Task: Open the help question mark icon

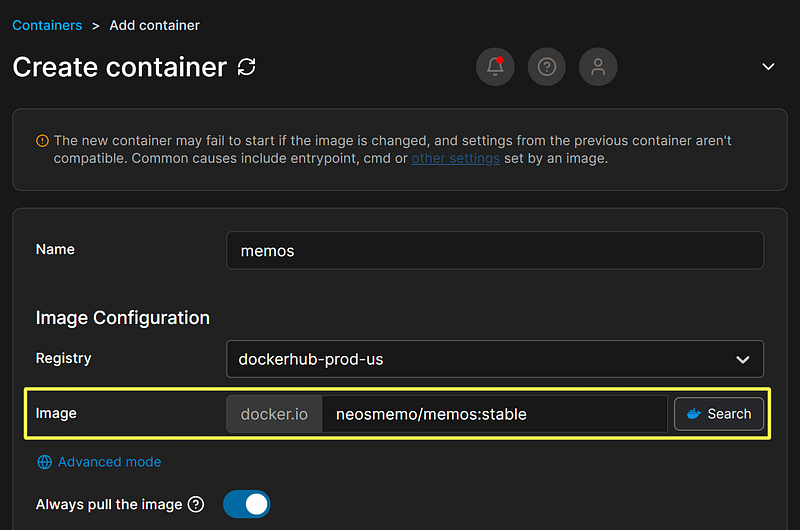Action: coord(546,67)
